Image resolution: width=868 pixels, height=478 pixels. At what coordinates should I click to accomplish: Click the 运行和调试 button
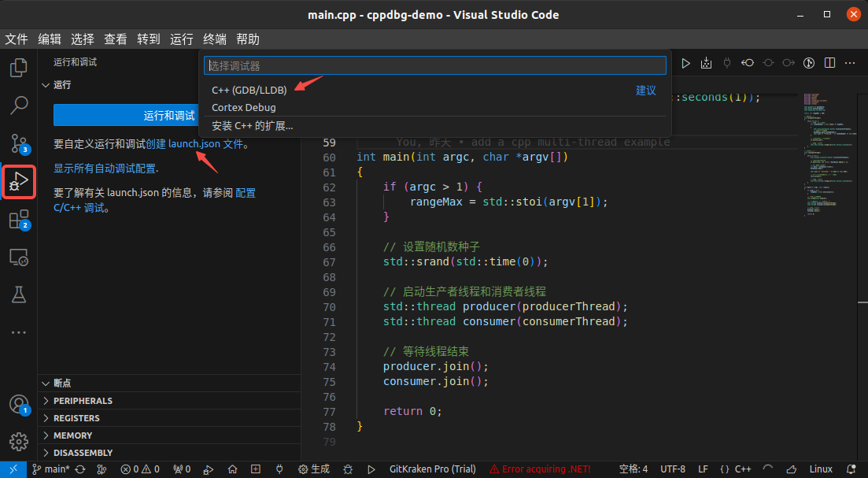click(x=169, y=115)
